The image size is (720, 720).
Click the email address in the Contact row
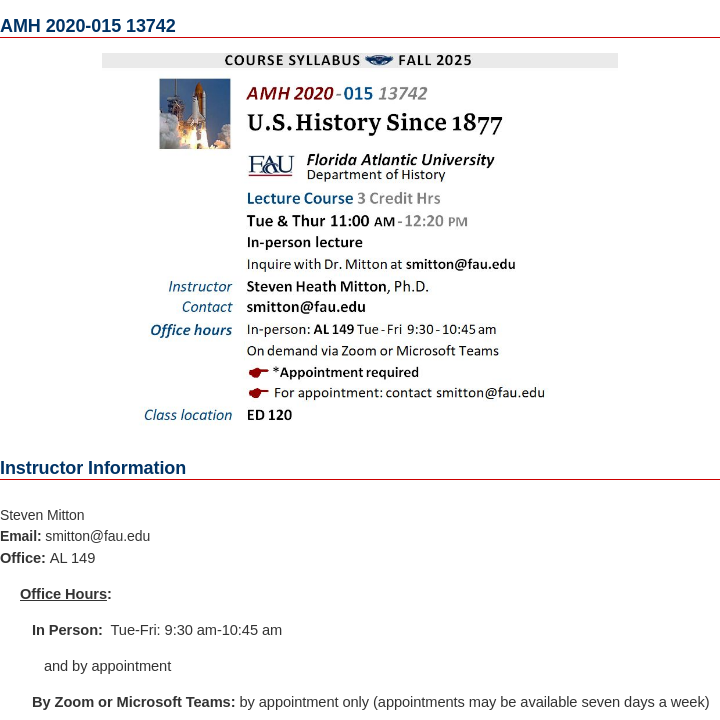[x=306, y=307]
